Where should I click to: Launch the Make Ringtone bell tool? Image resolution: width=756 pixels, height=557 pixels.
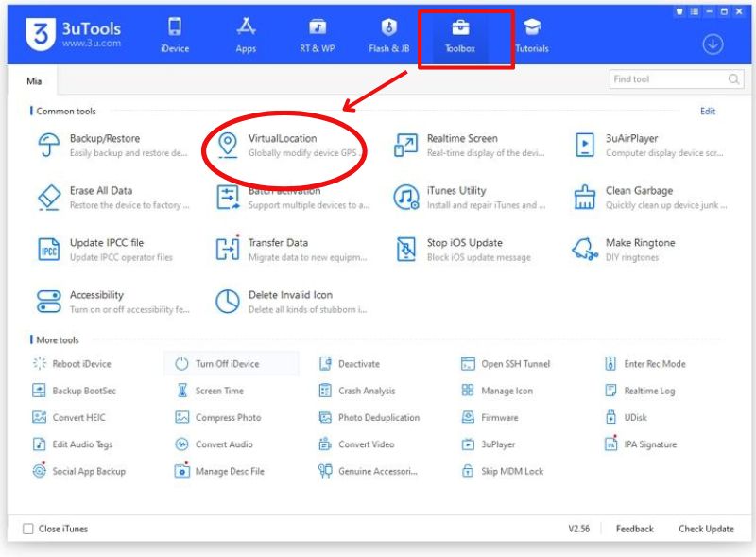point(623,250)
